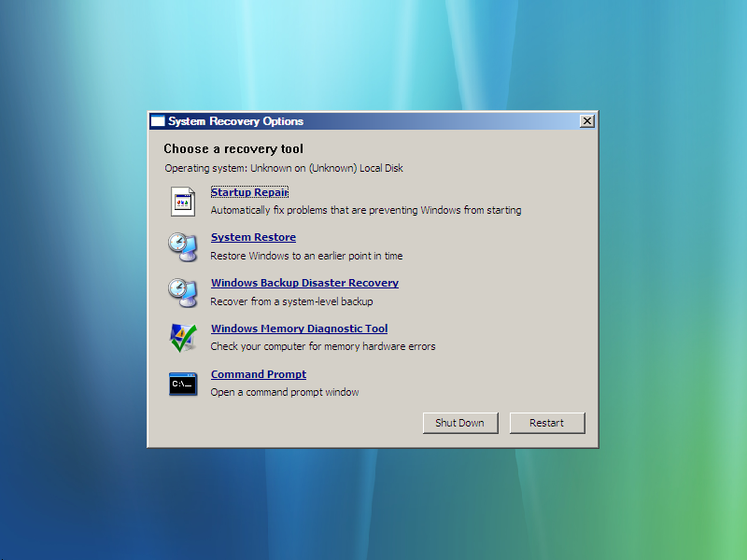The width and height of the screenshot is (747, 560).
Task: Open a Command Prompt window via its link
Action: (x=258, y=374)
